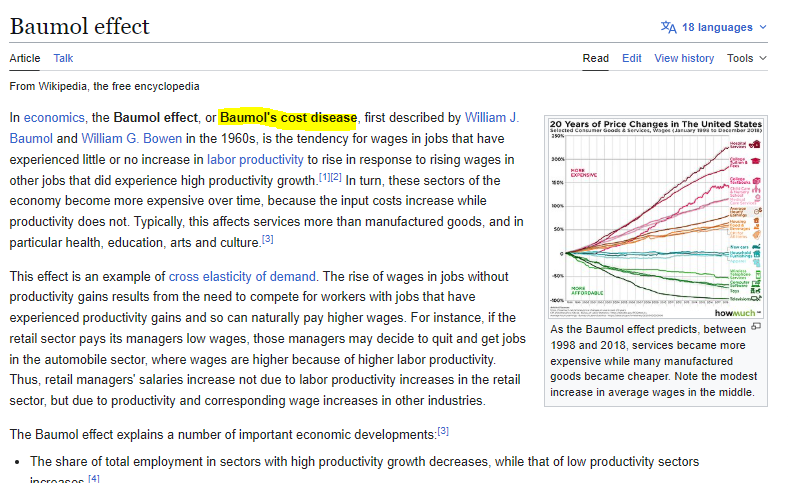Click the chart caption starting As the Baumol effect predicts
The height and width of the screenshot is (483, 788).
tap(653, 361)
